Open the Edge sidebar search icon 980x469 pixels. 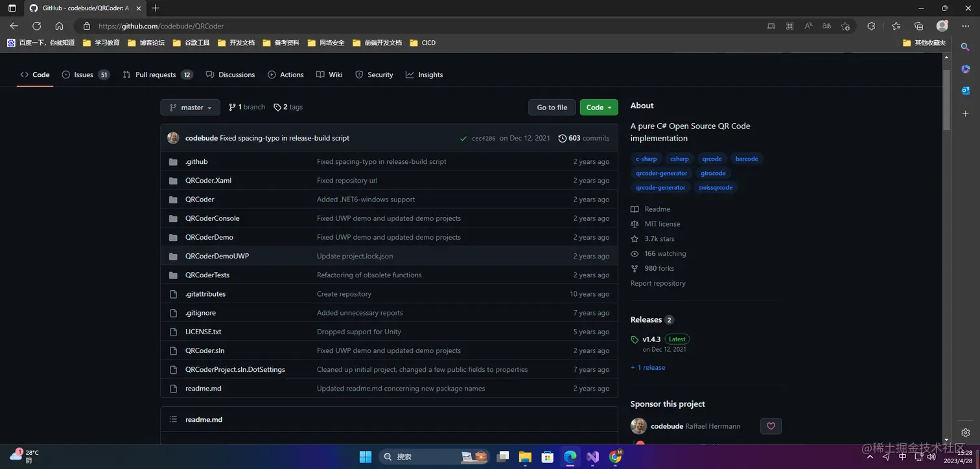(x=965, y=47)
